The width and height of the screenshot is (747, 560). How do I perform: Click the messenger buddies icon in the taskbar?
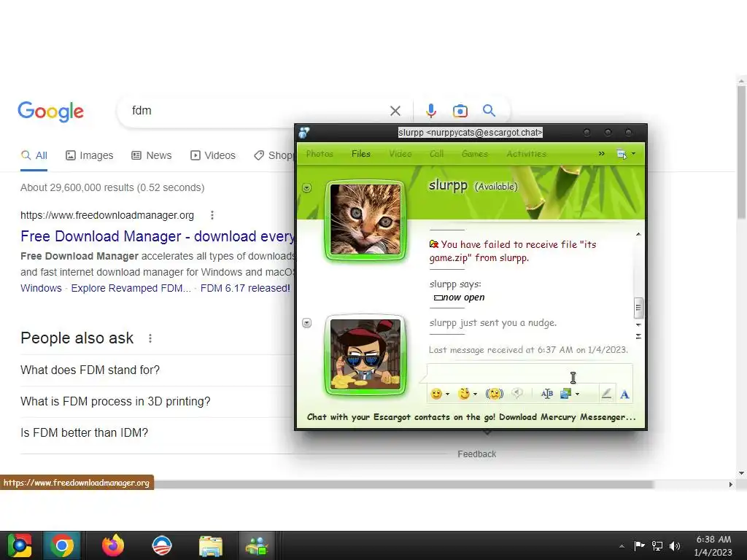(x=257, y=545)
